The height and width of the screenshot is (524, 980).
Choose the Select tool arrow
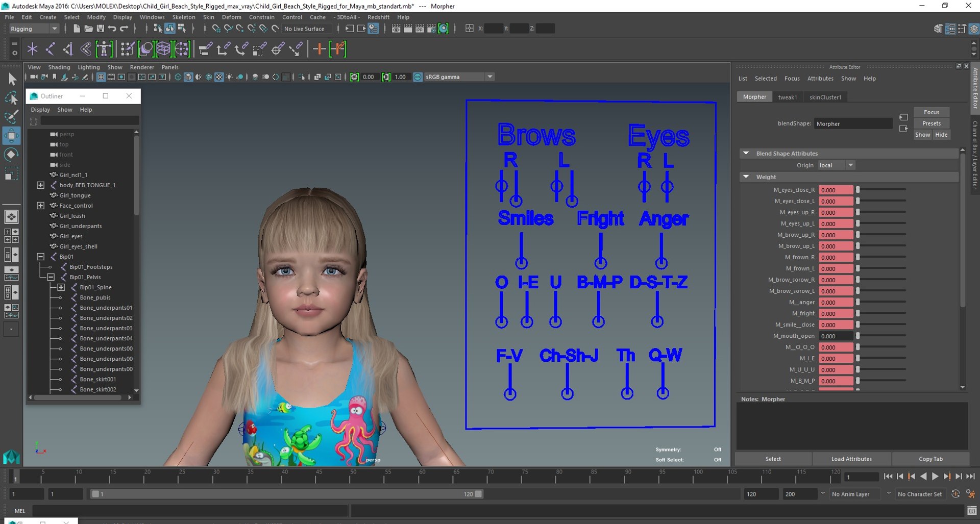[12, 79]
